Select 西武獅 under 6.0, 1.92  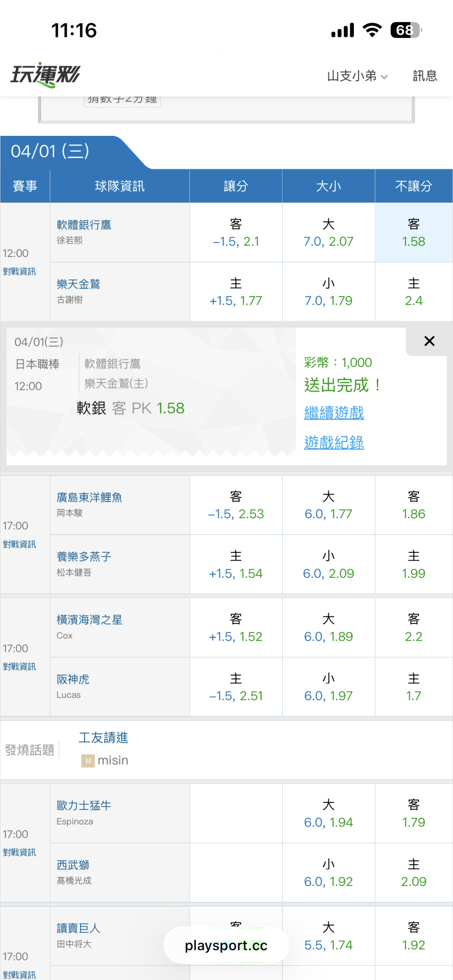pyautogui.click(x=328, y=873)
